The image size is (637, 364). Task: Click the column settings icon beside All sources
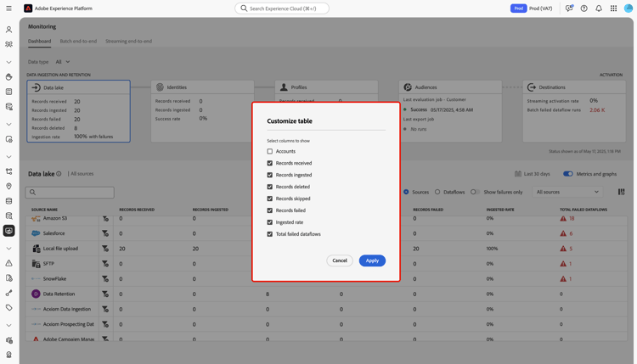tap(621, 192)
